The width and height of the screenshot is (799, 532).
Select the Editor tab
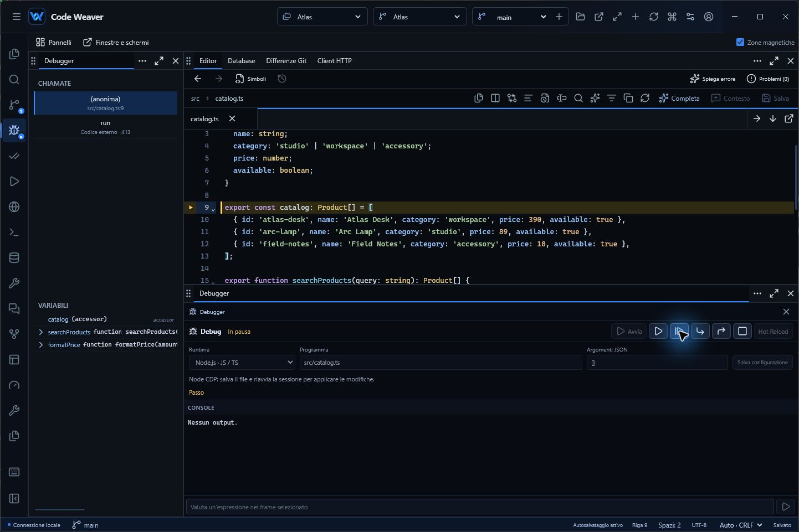point(208,61)
